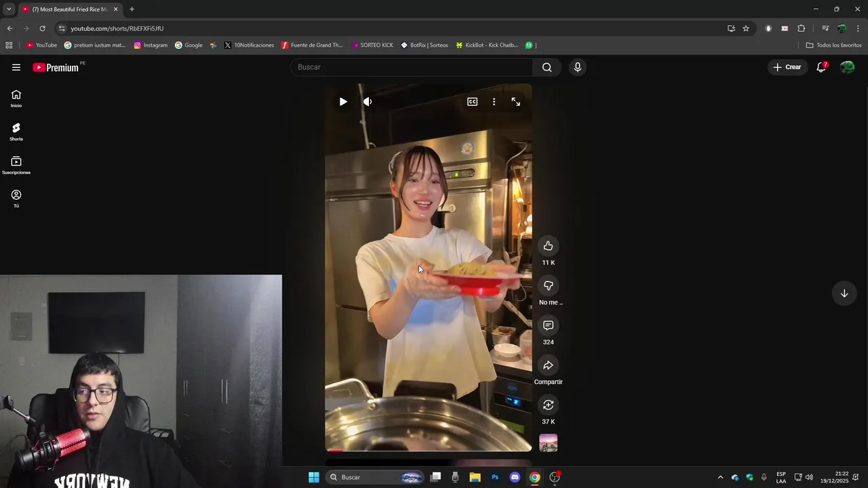Dislike the Short (No me gusta)
This screenshot has height=488, width=868.
(x=548, y=286)
